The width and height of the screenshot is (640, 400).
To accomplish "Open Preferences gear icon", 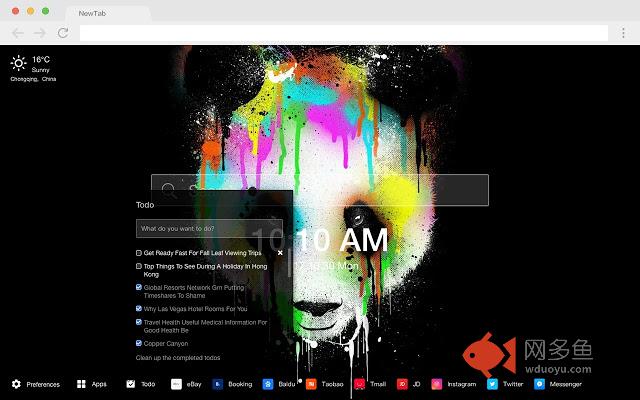I will [17, 384].
